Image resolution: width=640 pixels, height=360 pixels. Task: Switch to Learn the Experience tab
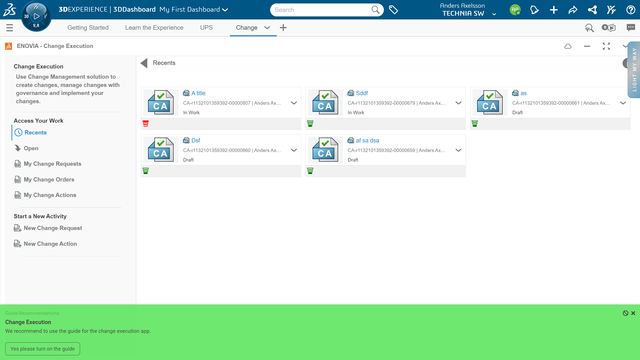[x=154, y=28]
